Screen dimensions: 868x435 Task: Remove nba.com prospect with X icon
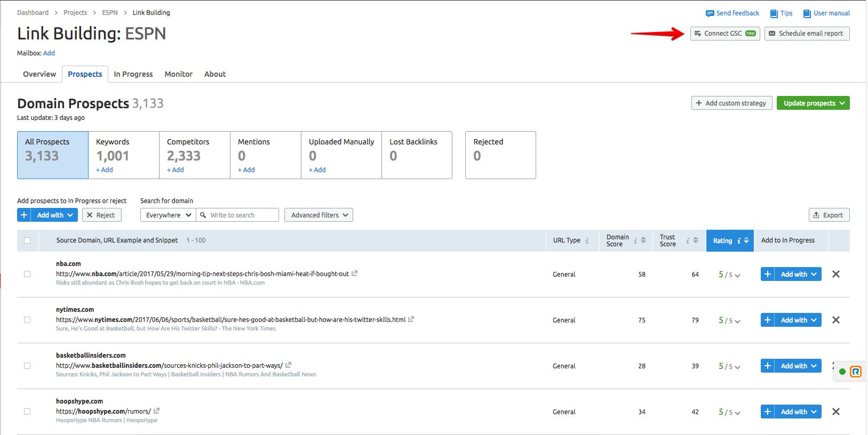click(836, 274)
